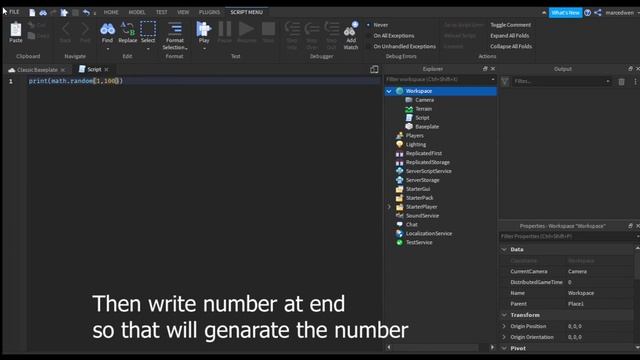The width and height of the screenshot is (640, 360).
Task: Switch to the VIEW ribbon tab
Action: click(x=183, y=12)
